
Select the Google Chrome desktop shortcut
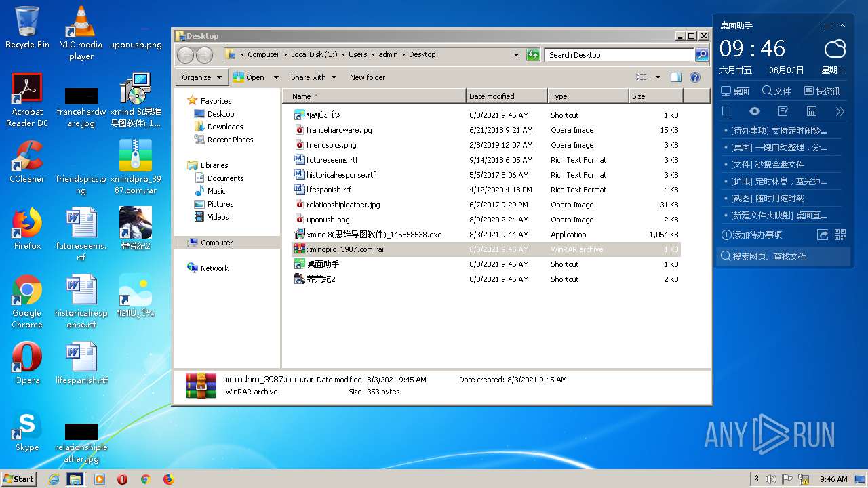point(27,301)
